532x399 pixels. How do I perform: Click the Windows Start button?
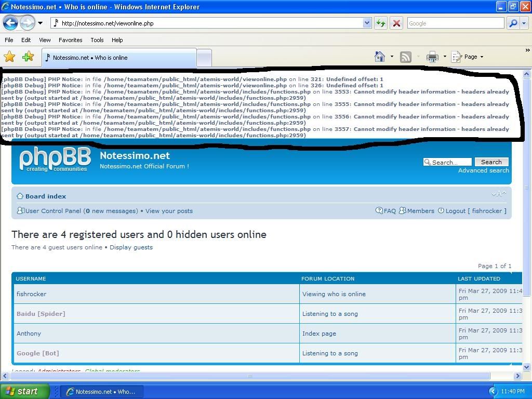(24, 391)
